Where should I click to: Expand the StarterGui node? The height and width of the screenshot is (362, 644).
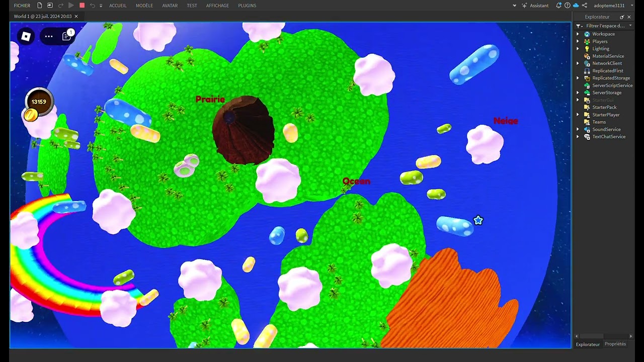(x=578, y=100)
